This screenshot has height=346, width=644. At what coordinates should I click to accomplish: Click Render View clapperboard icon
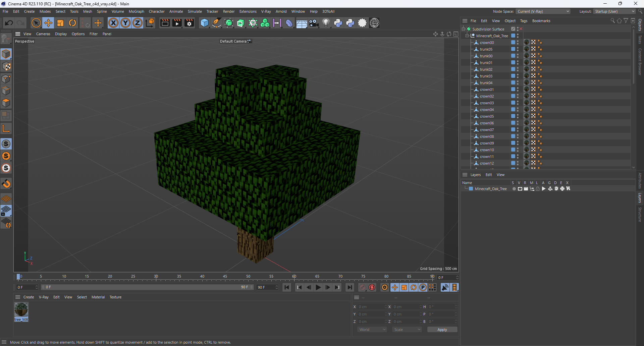pyautogui.click(x=165, y=23)
